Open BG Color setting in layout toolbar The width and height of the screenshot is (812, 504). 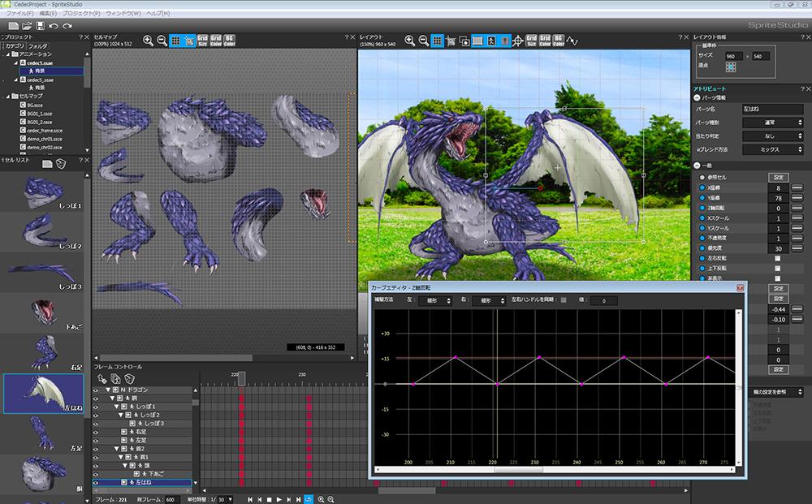click(559, 41)
